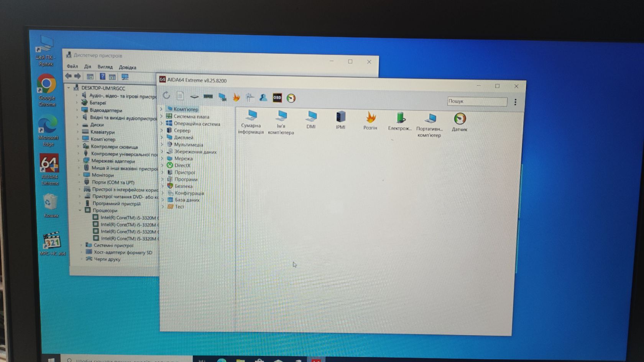Viewport: 644px width, 362px height.
Task: Select Тест in the AIDA64 tree
Action: (x=180, y=207)
